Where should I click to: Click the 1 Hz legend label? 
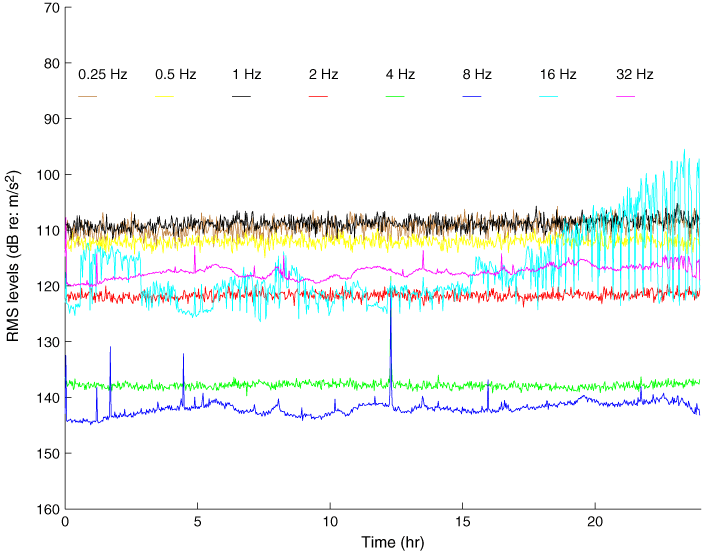247,74
